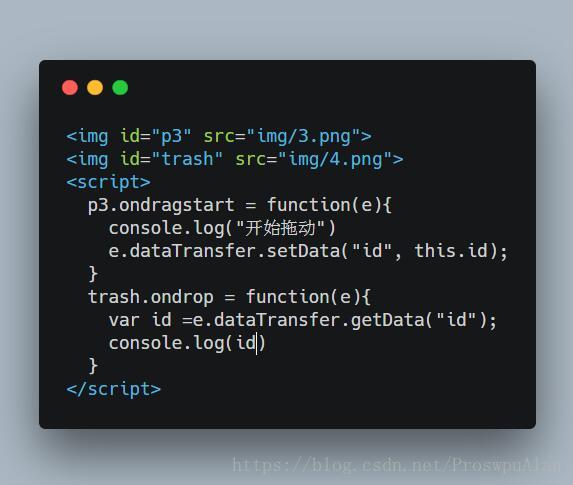
Task: Click trash.ondrop handler text
Action: (151, 298)
